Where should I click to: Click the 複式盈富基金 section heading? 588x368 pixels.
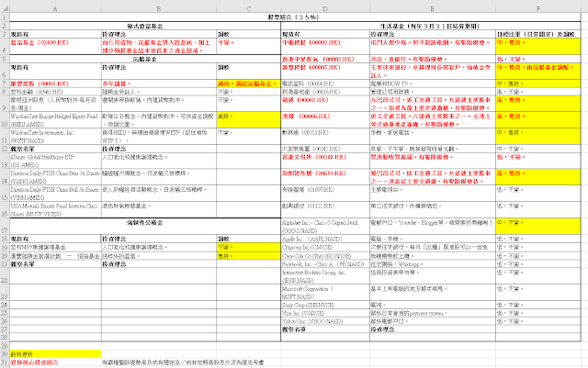click(145, 26)
